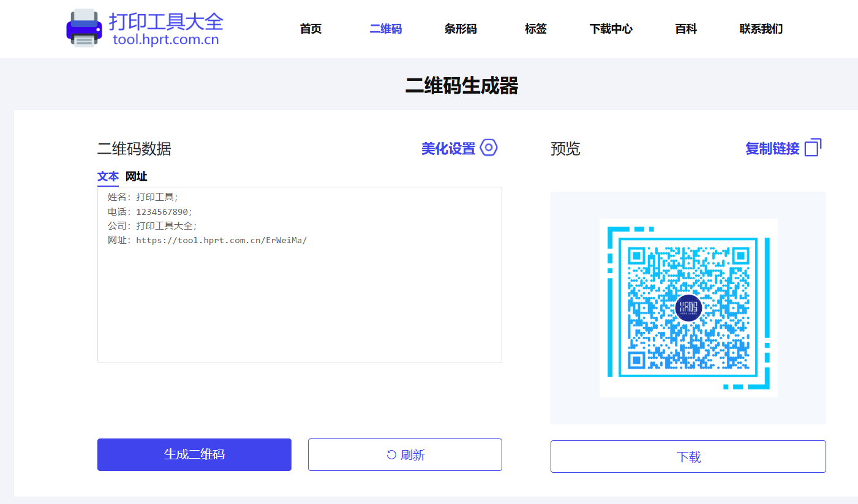Open the 百科 menu item
The width and height of the screenshot is (858, 504).
[686, 29]
